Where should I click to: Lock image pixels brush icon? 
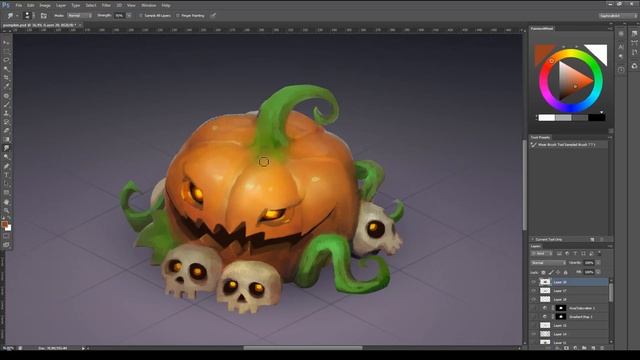[551, 272]
